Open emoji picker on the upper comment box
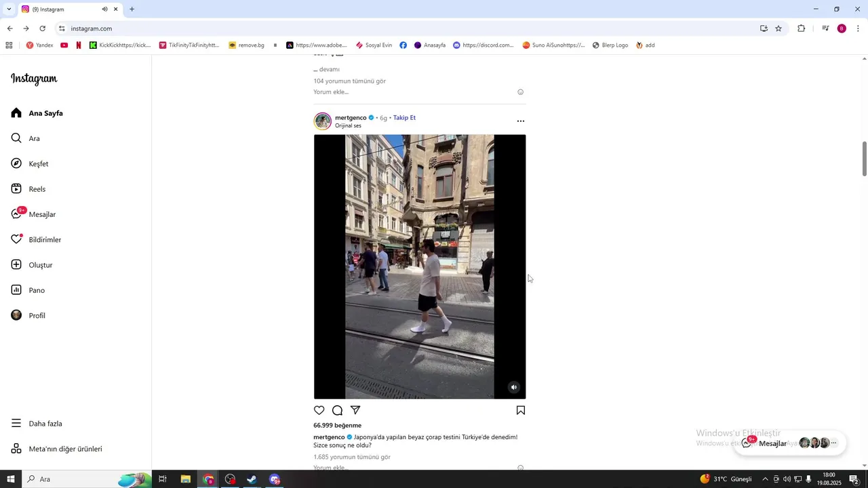Screen dimensions: 868x488 coord(521,92)
